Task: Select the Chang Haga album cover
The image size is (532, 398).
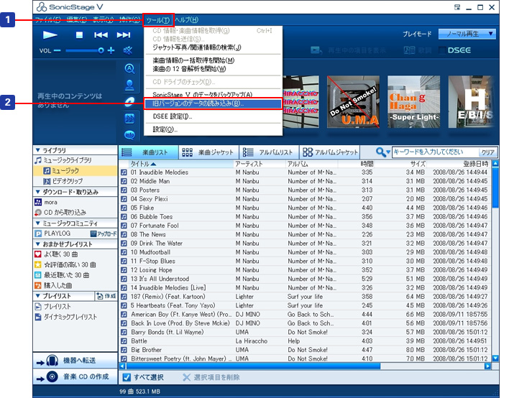Action: coord(412,101)
